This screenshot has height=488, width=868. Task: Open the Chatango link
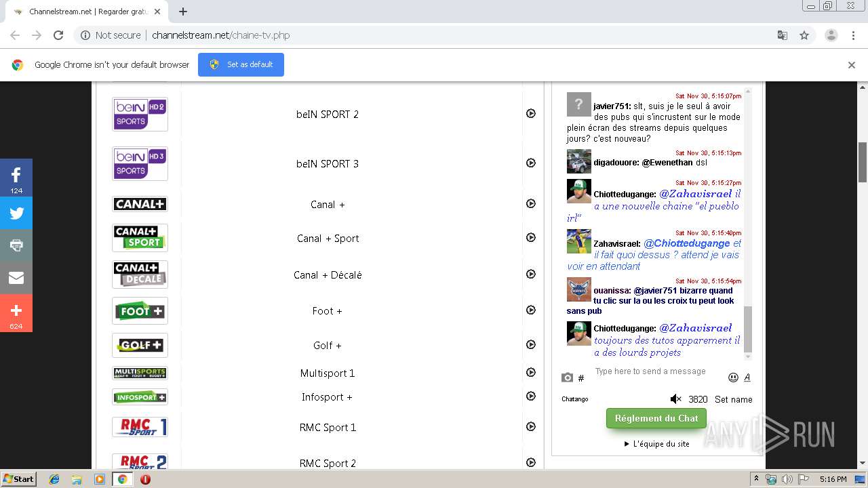(575, 399)
